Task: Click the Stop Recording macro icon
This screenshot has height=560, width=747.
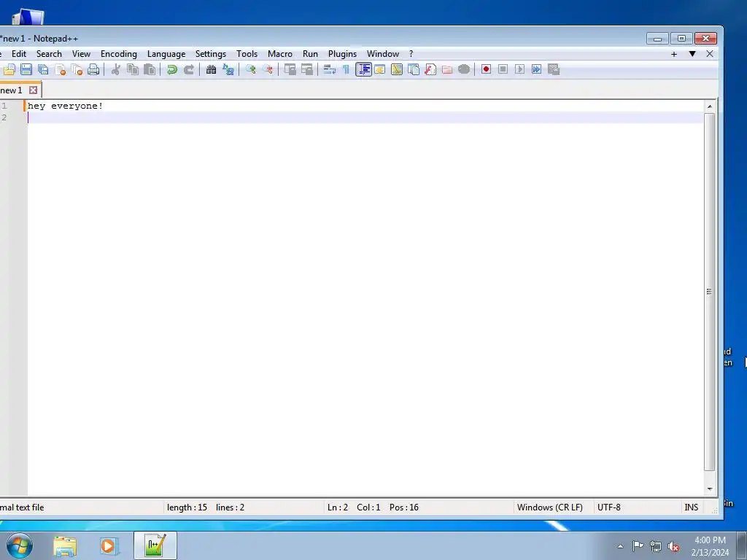Action: click(503, 69)
